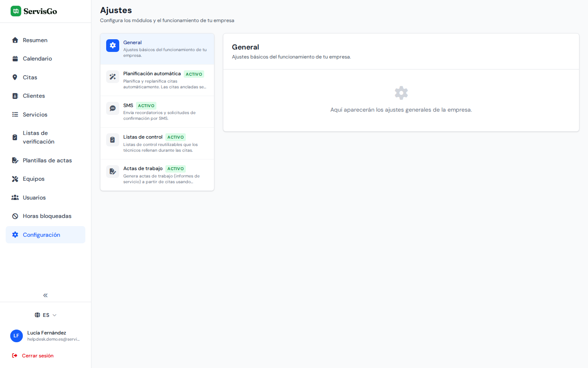Click ACTIVO badge next to Actas de trabajo

(176, 168)
